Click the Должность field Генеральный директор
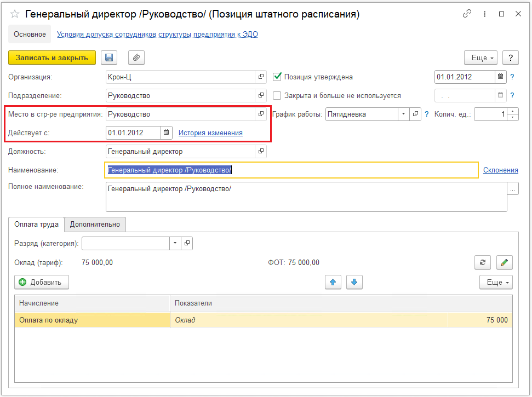Image resolution: width=532 pixels, height=397 pixels. pyautogui.click(x=180, y=151)
